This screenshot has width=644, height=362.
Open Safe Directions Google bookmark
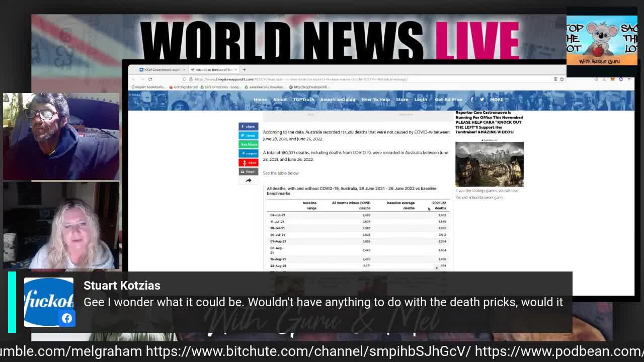[221, 87]
